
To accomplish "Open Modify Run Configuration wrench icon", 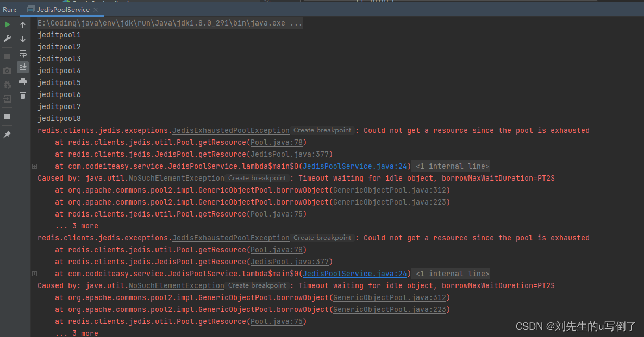I will (7, 39).
